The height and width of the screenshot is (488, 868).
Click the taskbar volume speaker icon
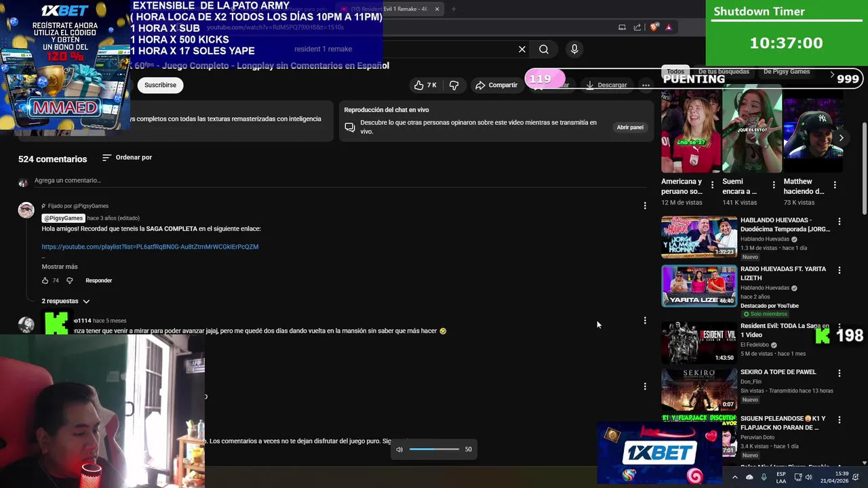tap(808, 477)
